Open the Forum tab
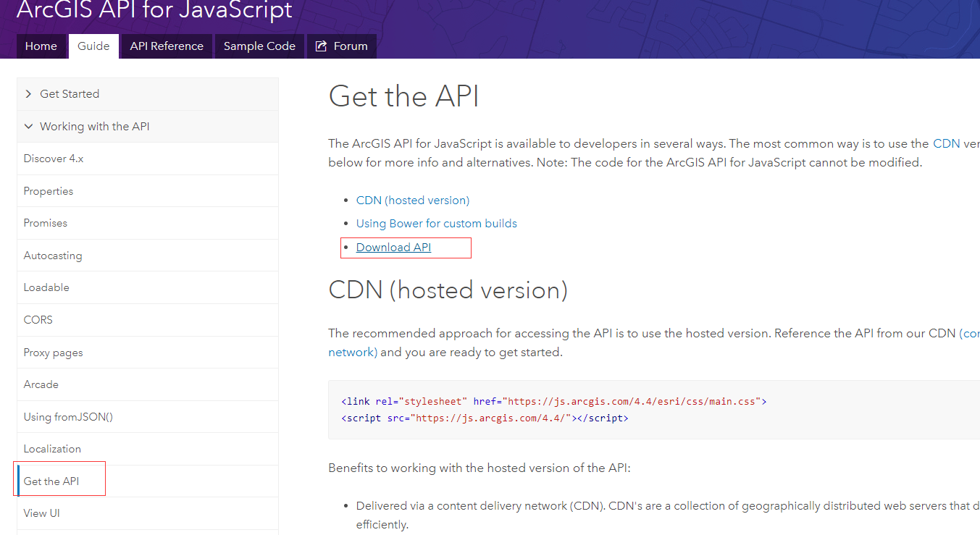The image size is (980, 535). [x=342, y=46]
